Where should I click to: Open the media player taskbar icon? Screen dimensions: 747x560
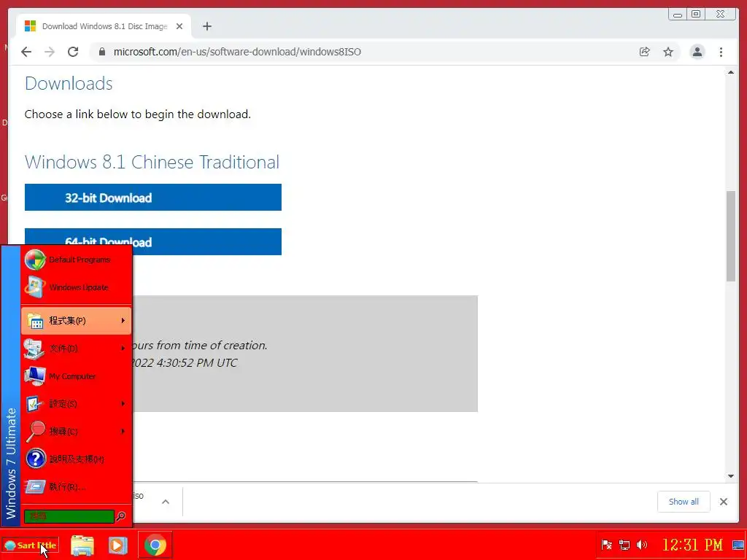117,545
